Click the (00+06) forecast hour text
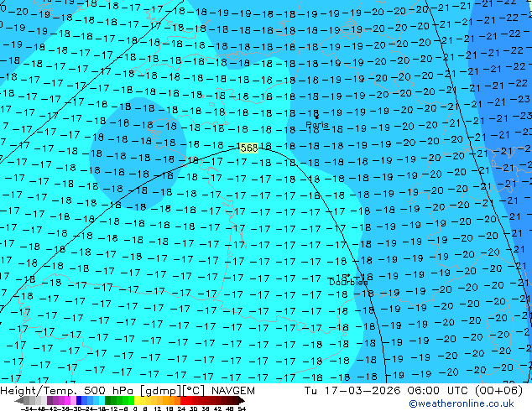Image resolution: width=532 pixels, height=411 pixels. coord(498,391)
